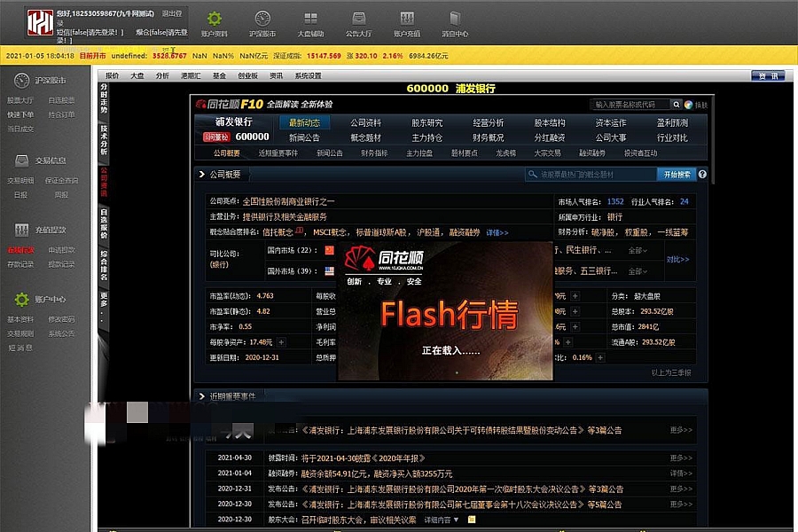
Task: Click the 沪深股市 gauge icon in top toolbar
Action: (x=262, y=19)
